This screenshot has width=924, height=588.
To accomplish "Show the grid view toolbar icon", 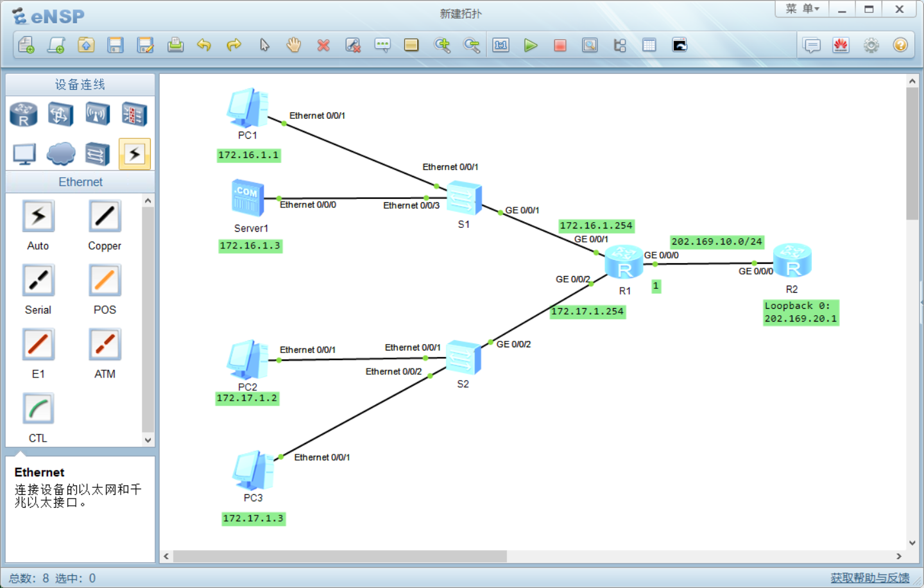I will tap(649, 45).
